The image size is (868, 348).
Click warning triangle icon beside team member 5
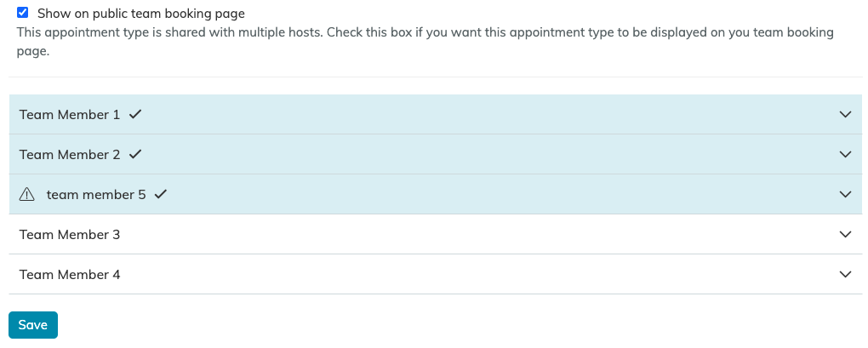26,194
